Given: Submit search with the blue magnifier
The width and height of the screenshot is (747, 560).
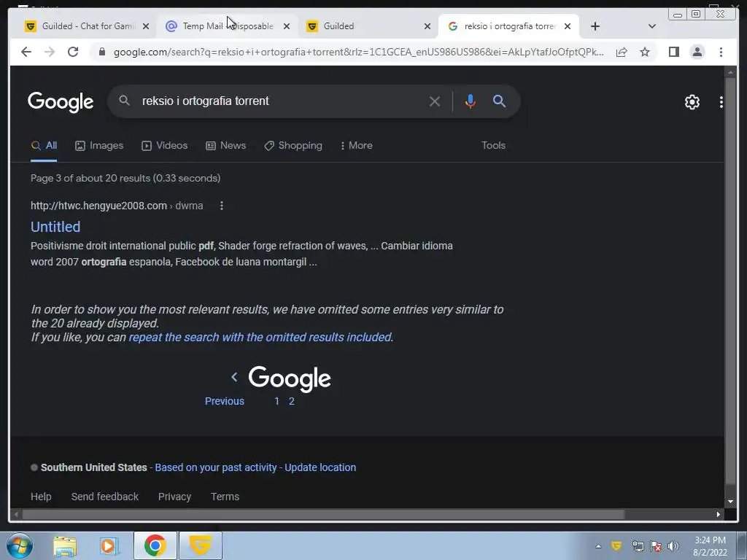Looking at the screenshot, I should [499, 101].
